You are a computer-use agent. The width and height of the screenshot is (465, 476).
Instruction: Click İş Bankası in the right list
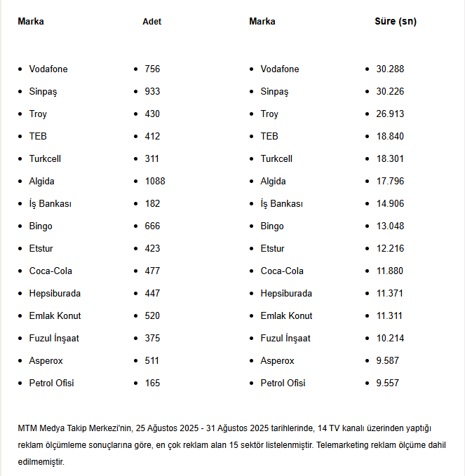[x=281, y=204]
